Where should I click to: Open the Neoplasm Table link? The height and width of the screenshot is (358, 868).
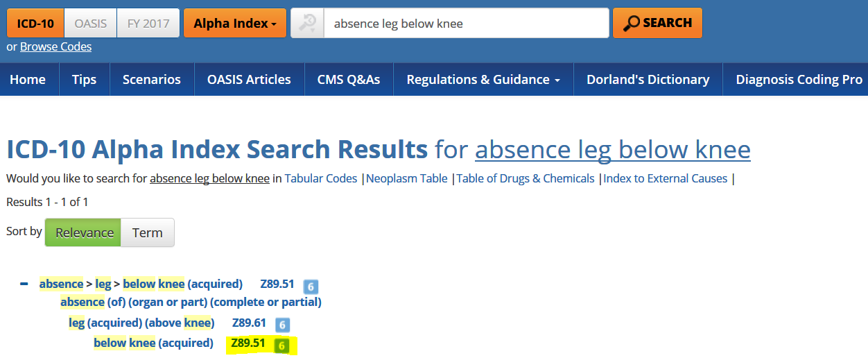coord(407,178)
